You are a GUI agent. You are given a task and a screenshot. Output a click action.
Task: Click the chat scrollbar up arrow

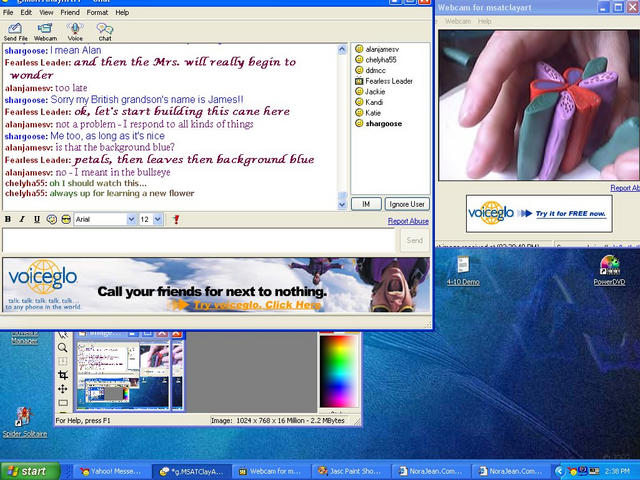pyautogui.click(x=342, y=50)
